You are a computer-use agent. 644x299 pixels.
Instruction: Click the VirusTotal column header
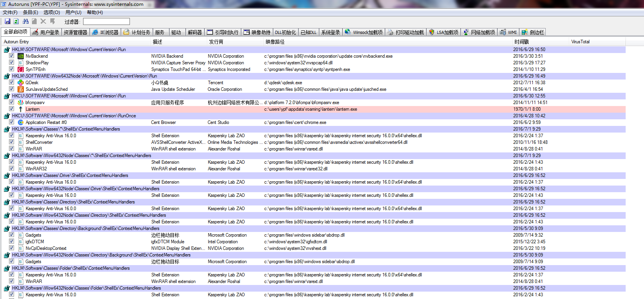point(598,42)
